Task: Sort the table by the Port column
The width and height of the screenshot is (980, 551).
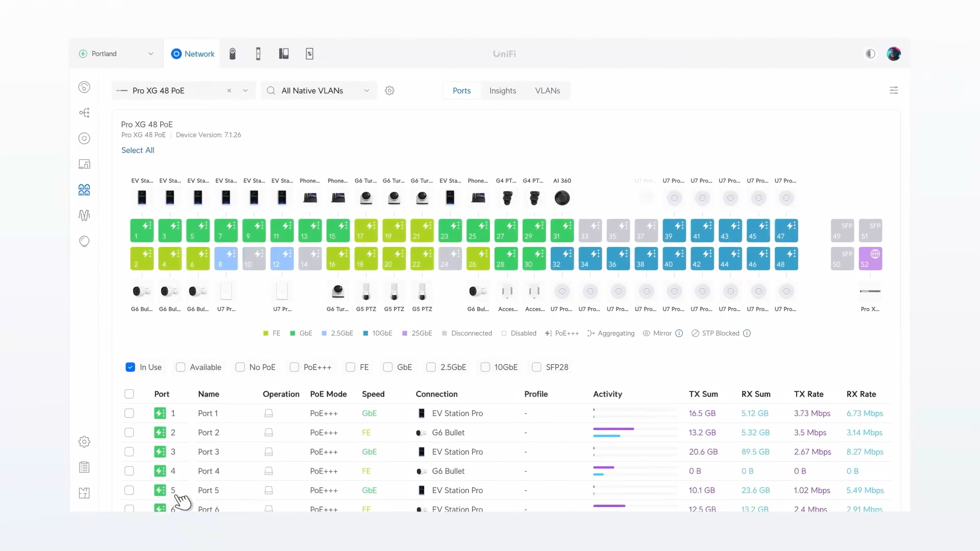Action: point(162,394)
